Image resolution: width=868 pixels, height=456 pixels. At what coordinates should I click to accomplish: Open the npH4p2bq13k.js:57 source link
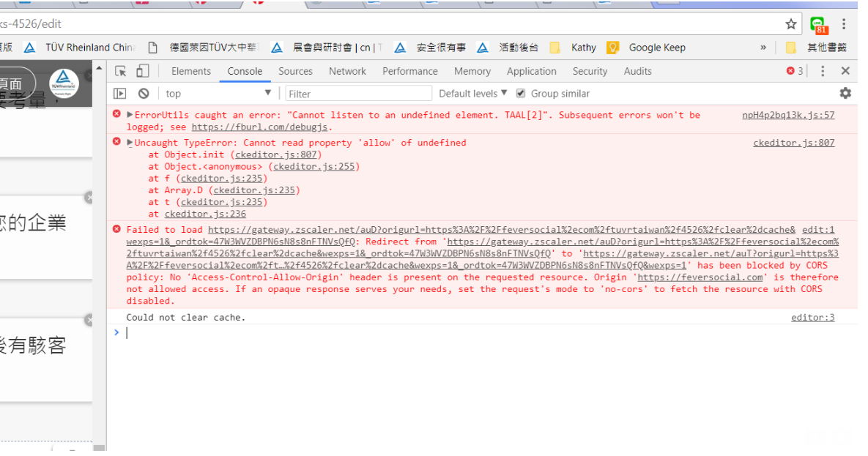click(788, 115)
